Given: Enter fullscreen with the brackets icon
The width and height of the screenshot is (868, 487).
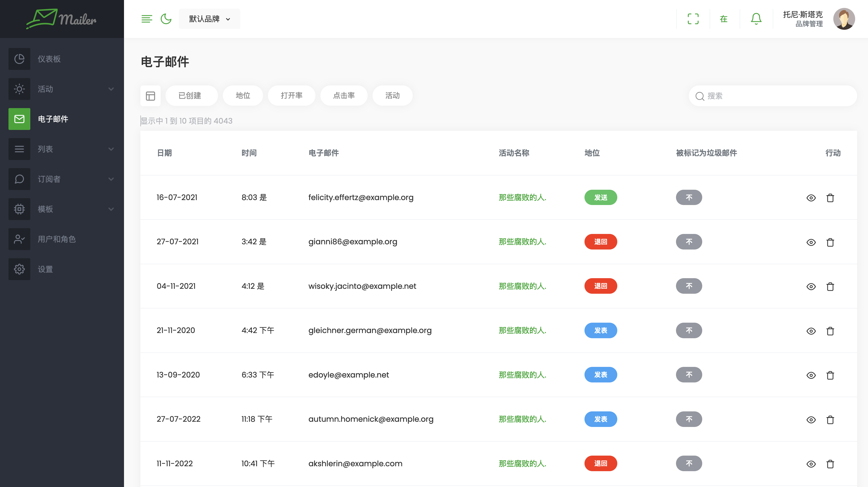Looking at the screenshot, I should pyautogui.click(x=693, y=19).
